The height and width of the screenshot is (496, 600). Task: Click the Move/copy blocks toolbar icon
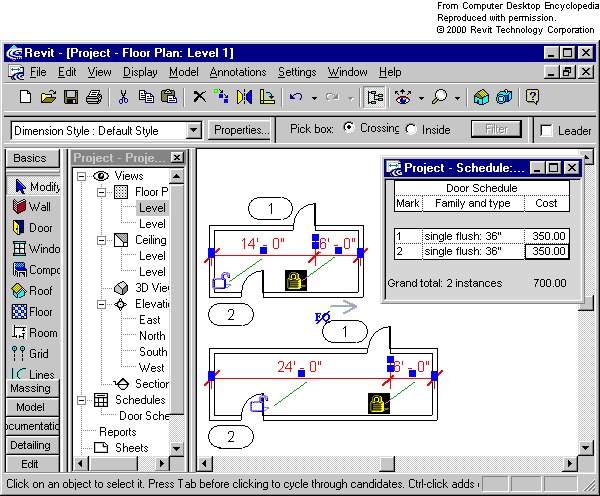tap(221, 96)
